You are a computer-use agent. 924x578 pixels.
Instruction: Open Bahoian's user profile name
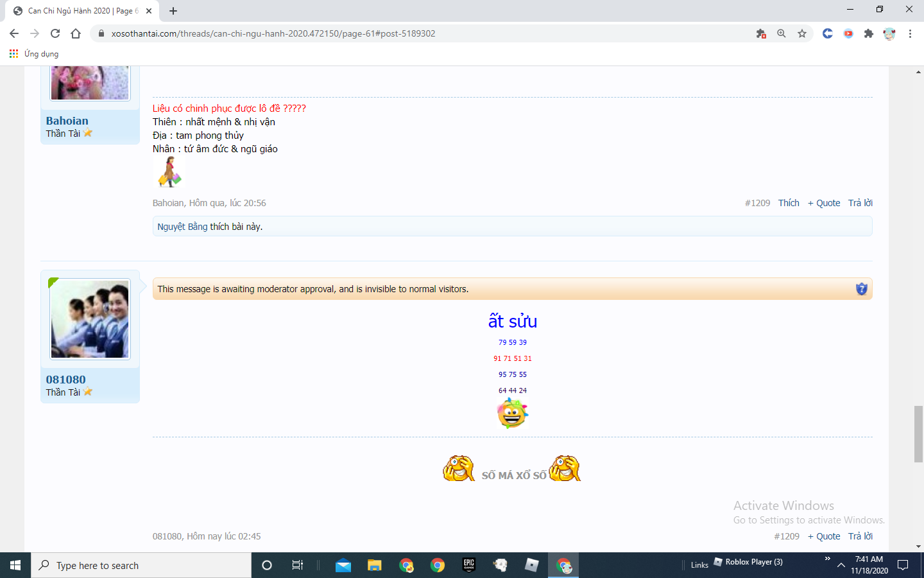(67, 121)
